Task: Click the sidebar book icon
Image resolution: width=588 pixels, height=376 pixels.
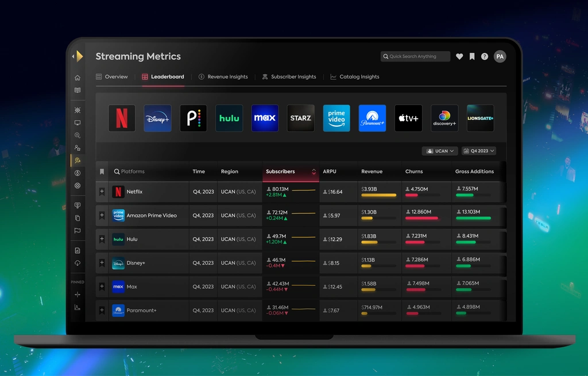Action: pyautogui.click(x=78, y=90)
